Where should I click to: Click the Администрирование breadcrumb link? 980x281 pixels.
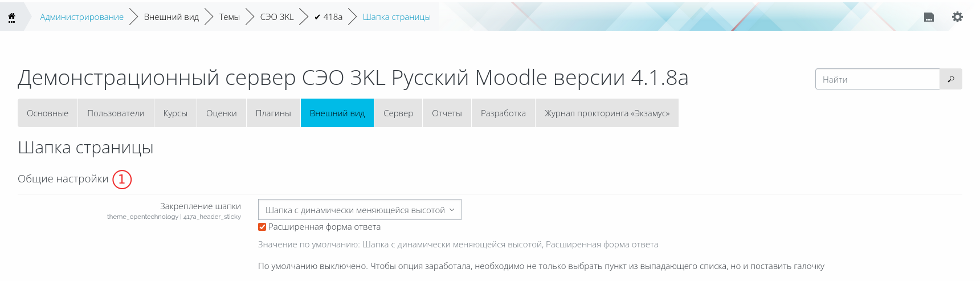coord(81,17)
